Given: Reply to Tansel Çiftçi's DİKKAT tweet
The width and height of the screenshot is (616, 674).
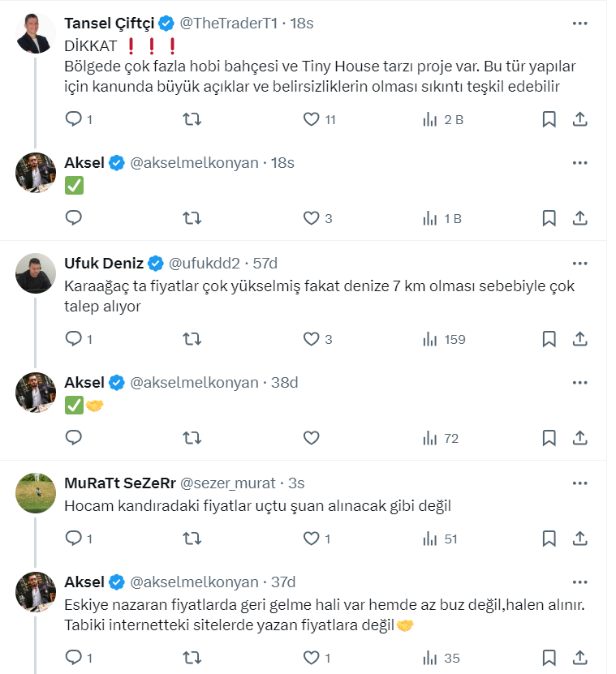Looking at the screenshot, I should 74,120.
